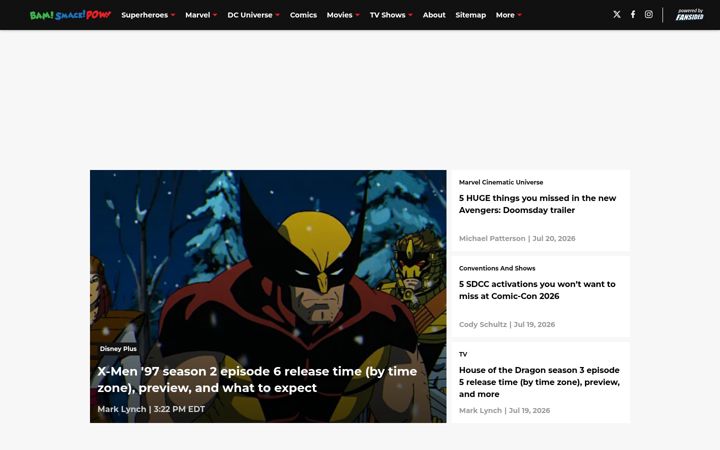Open the Conventions And Shows category
The height and width of the screenshot is (450, 720).
[x=497, y=268]
